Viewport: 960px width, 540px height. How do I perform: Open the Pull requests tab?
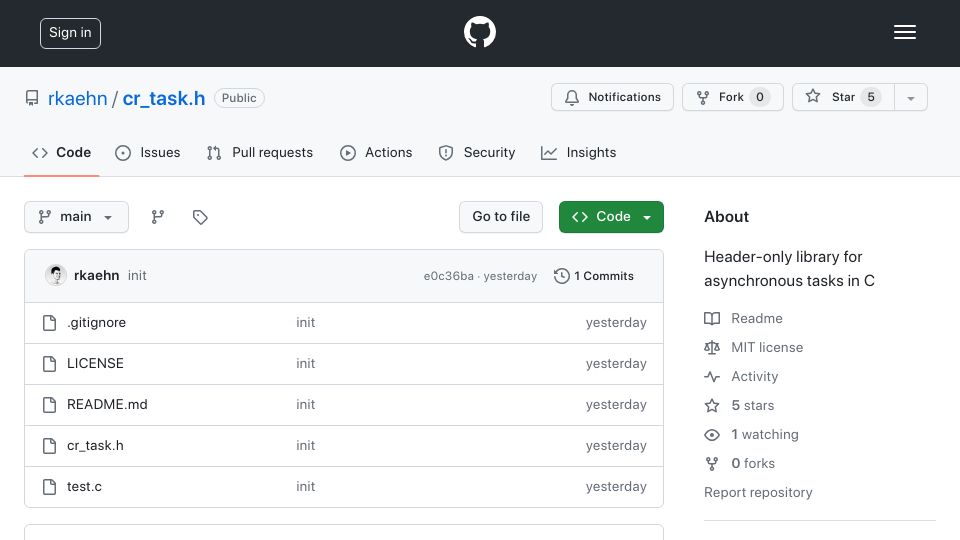click(260, 152)
